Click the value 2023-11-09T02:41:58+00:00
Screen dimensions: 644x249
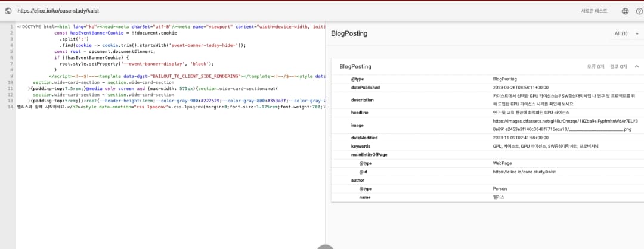click(519, 138)
